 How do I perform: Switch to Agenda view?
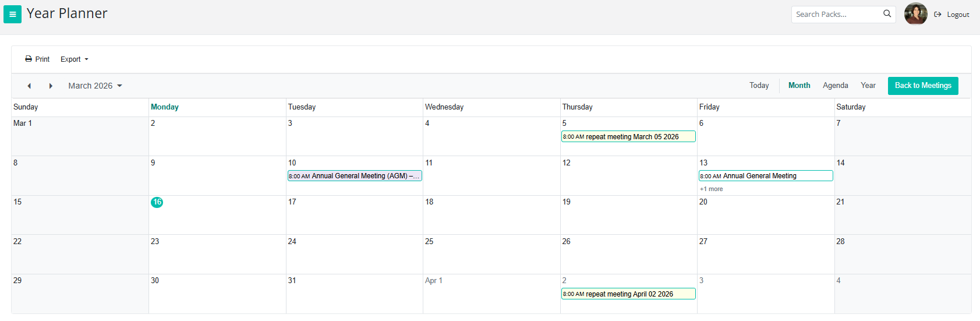[835, 86]
